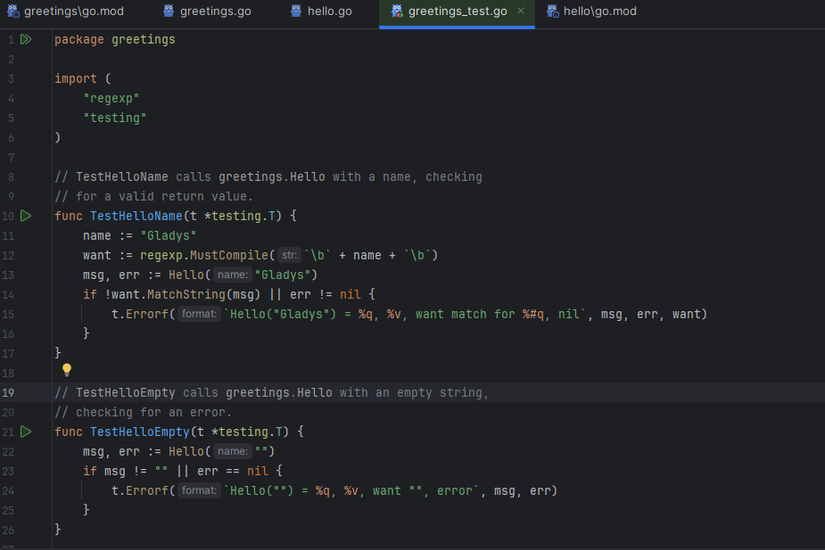This screenshot has width=825, height=550.
Task: Open the yellow light bulb quick-fix
Action: tap(67, 369)
